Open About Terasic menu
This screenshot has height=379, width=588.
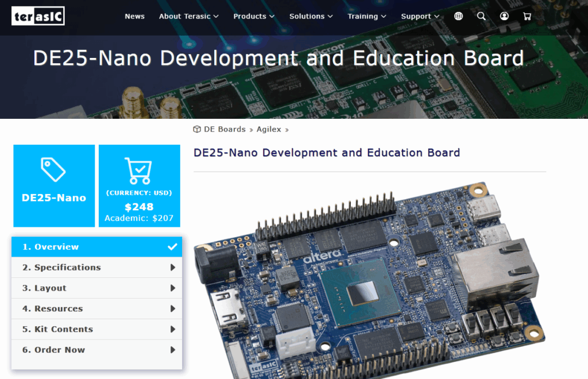188,17
